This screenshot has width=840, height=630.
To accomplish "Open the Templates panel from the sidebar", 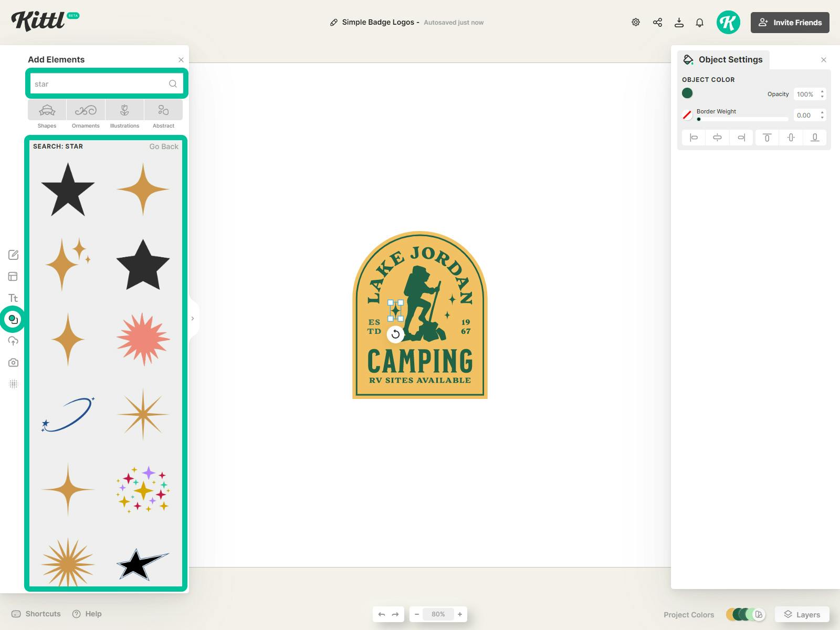I will [x=13, y=276].
